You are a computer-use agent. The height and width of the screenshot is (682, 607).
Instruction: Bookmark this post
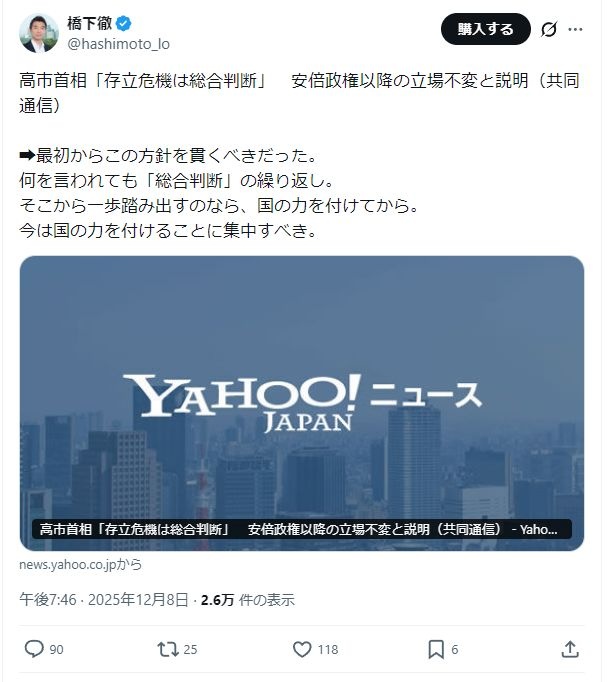[x=436, y=649]
